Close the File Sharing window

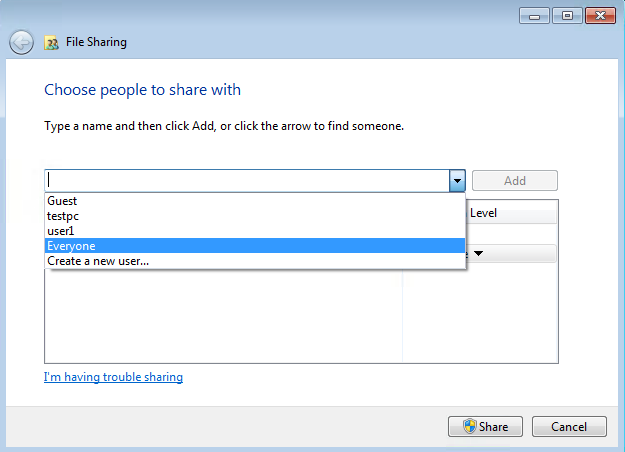point(600,16)
